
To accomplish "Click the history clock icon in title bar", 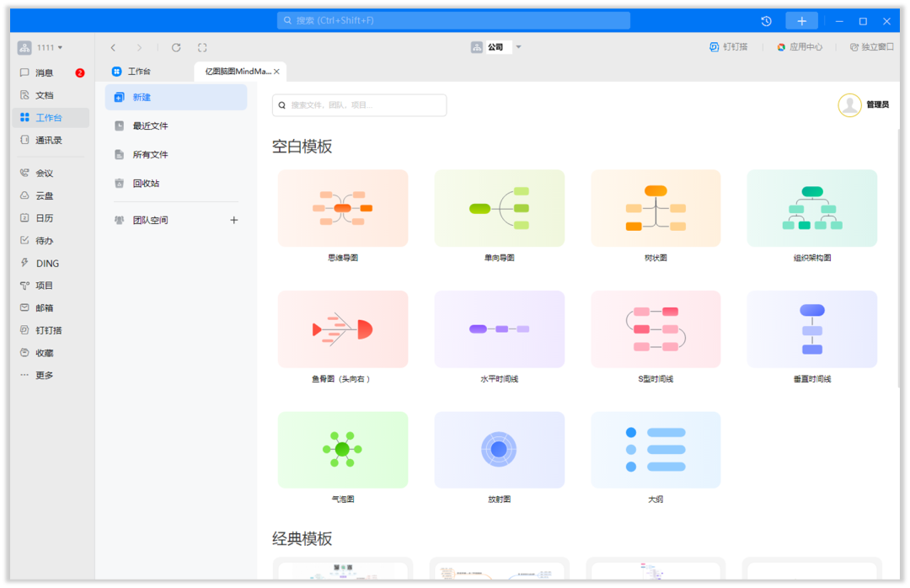I will (766, 21).
